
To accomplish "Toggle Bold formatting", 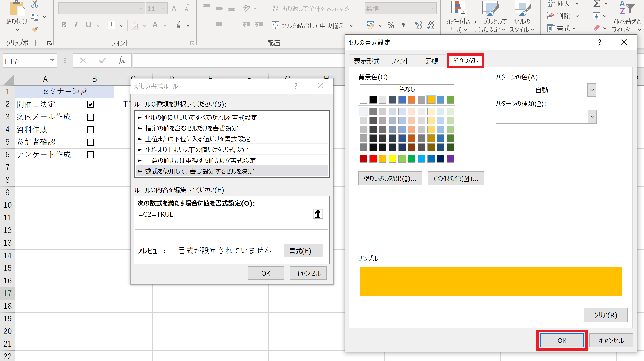I will tap(64, 25).
